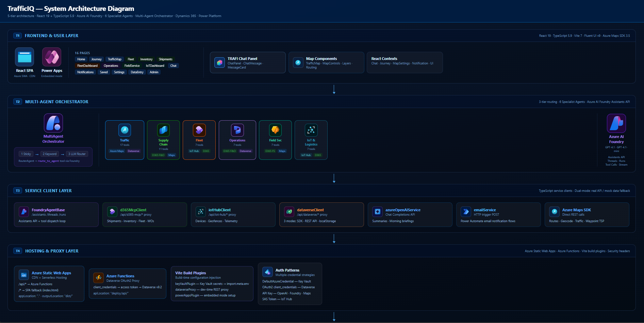Click the DataEntry page chip
Image resolution: width=644 pixels, height=323 pixels.
tap(137, 72)
